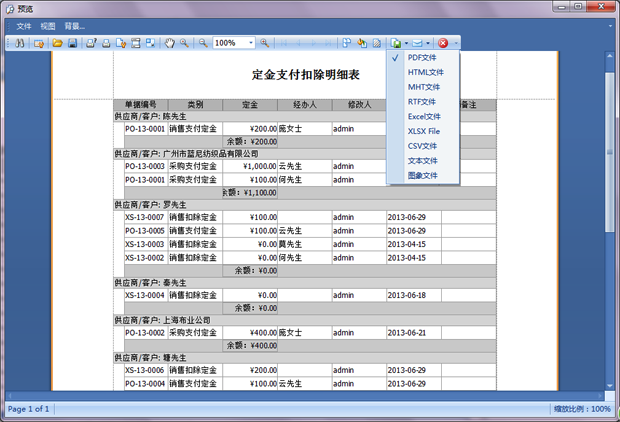The height and width of the screenshot is (422, 620).
Task: Click the 经办人 column header
Action: tap(305, 105)
